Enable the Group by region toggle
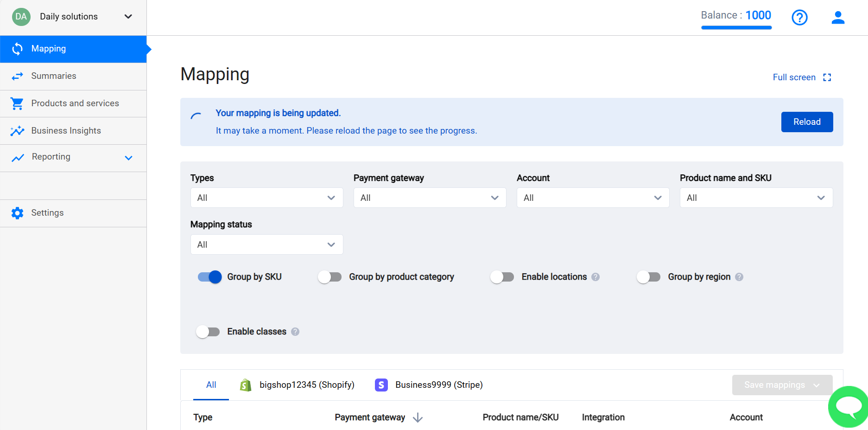The width and height of the screenshot is (868, 430). 648,276
